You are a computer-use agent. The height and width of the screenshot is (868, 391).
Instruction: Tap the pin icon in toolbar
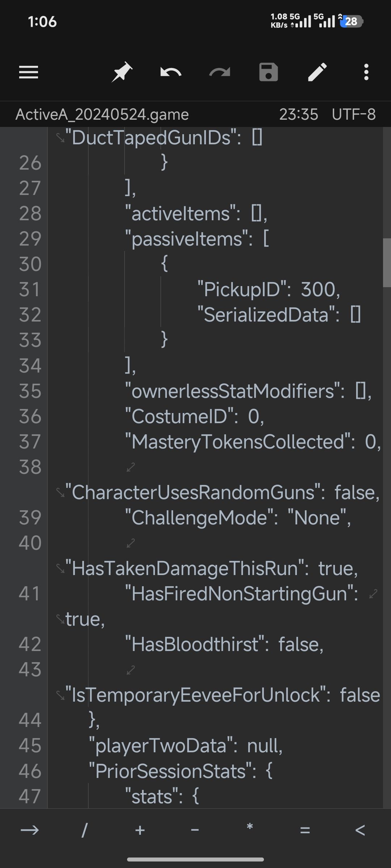click(x=122, y=72)
